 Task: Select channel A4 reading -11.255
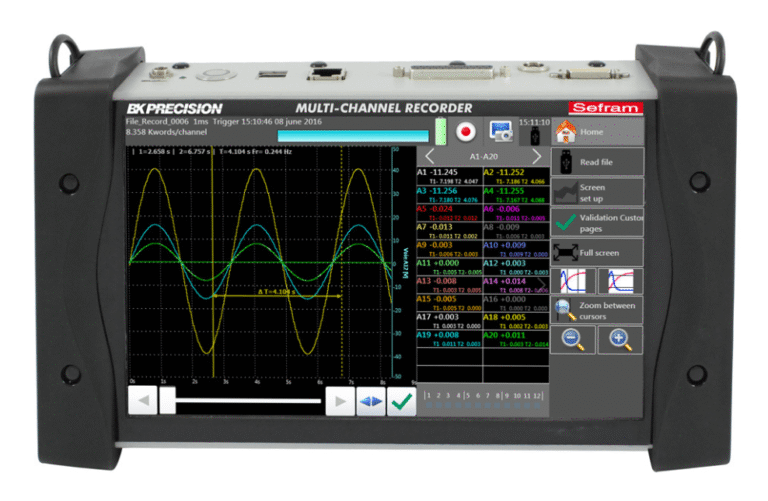coord(516,194)
